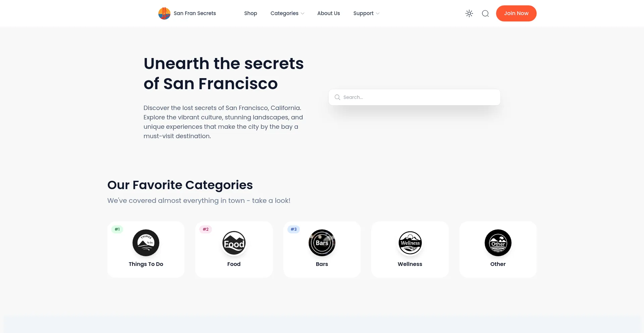Click the chevron next to Categories
The width and height of the screenshot is (644, 333).
[303, 13]
